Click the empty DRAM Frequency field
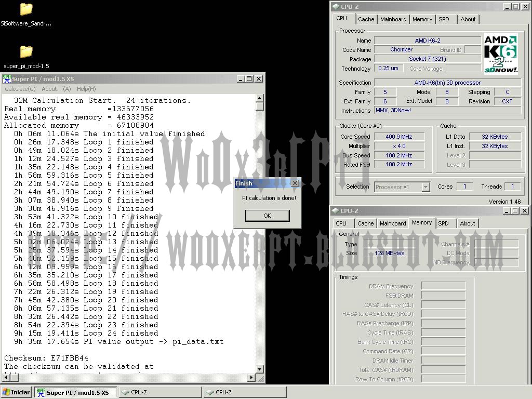 (444, 286)
